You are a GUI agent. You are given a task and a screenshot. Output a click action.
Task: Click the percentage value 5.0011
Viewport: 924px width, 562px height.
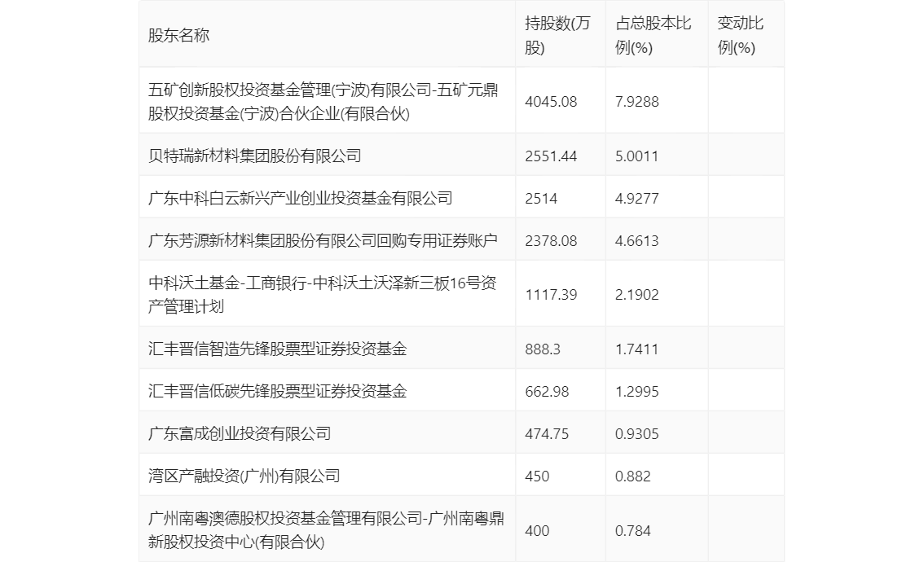click(x=636, y=156)
